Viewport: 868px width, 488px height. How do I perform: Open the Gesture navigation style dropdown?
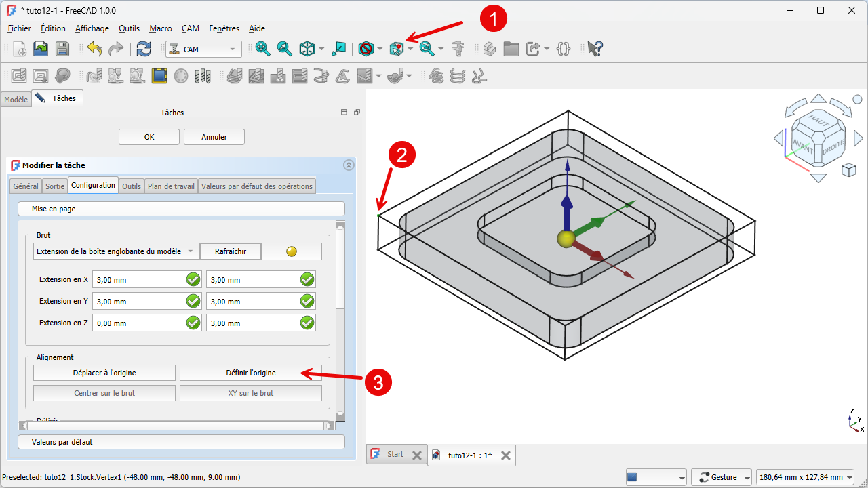point(724,477)
